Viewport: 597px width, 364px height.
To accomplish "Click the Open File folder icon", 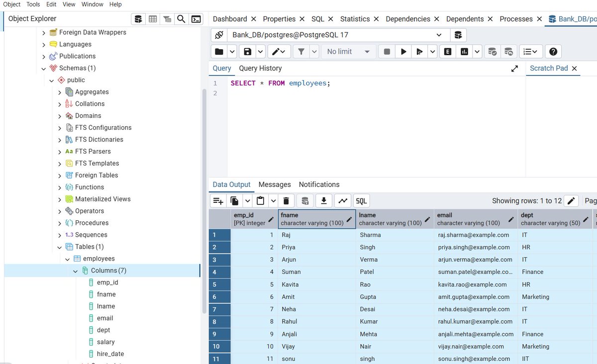I will click(x=219, y=51).
